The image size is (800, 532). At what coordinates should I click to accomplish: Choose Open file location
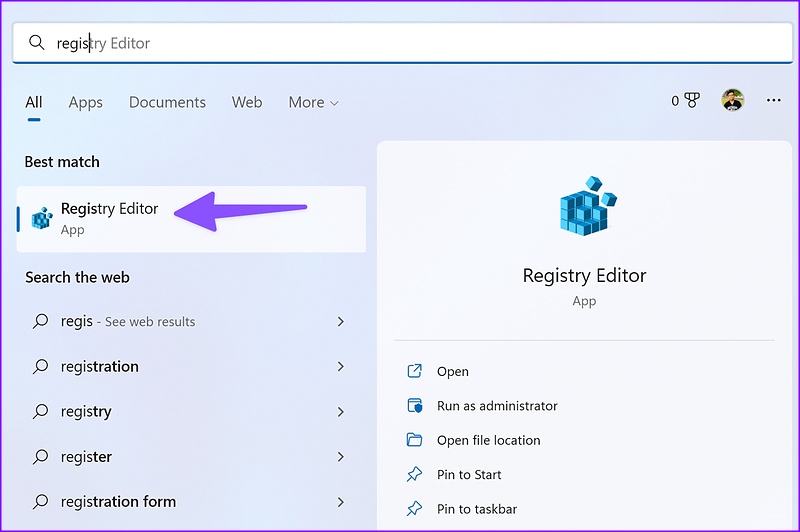(x=488, y=440)
